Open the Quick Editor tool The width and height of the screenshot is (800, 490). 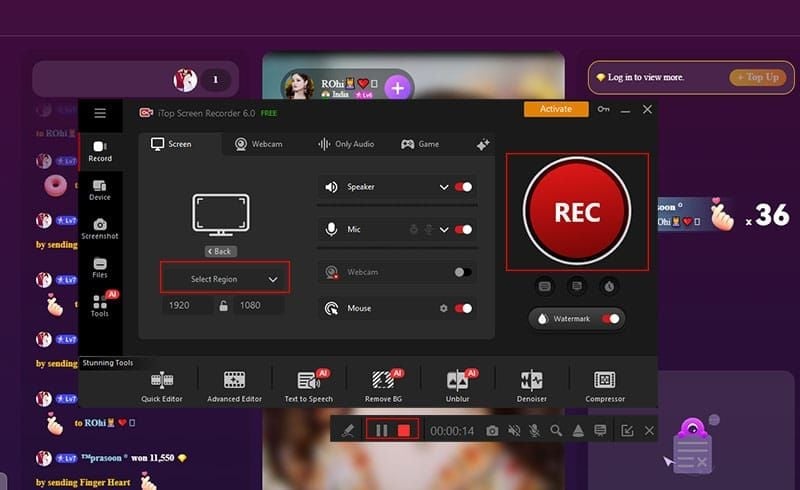pos(162,386)
